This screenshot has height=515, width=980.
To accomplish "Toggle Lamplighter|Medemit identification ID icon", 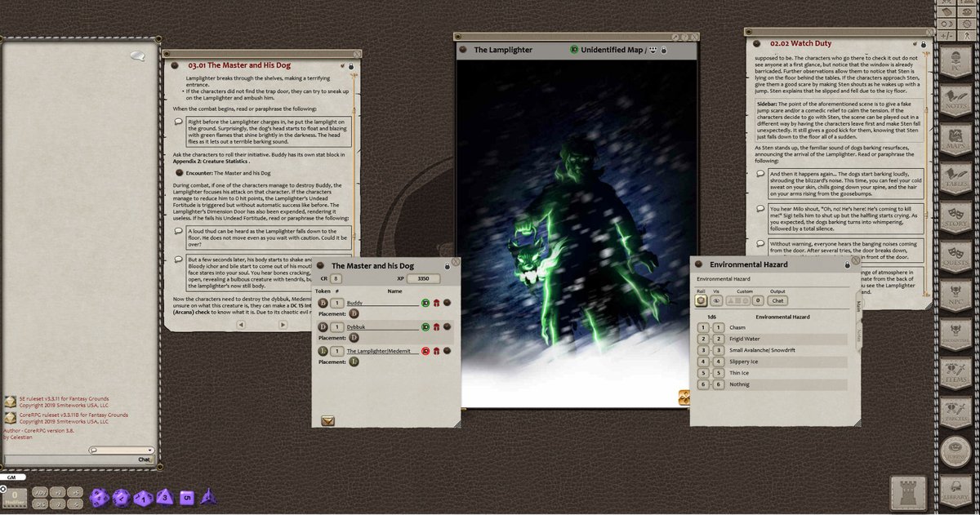I will (x=425, y=351).
